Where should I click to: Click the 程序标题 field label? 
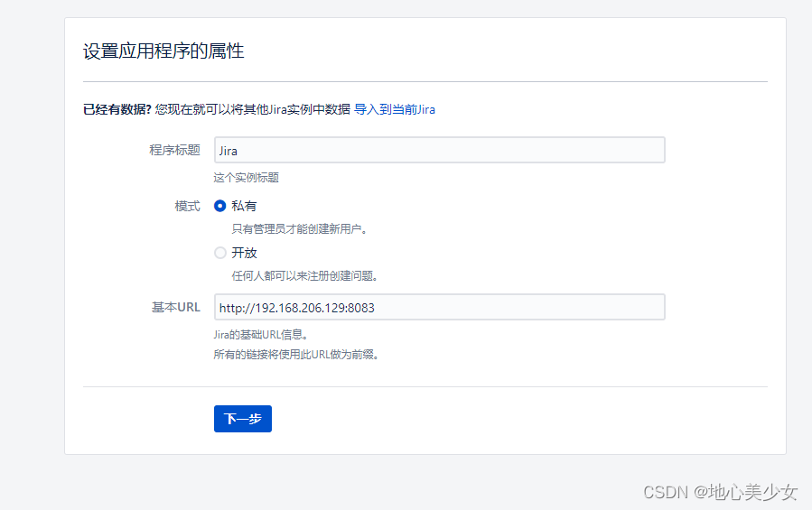[x=175, y=150]
